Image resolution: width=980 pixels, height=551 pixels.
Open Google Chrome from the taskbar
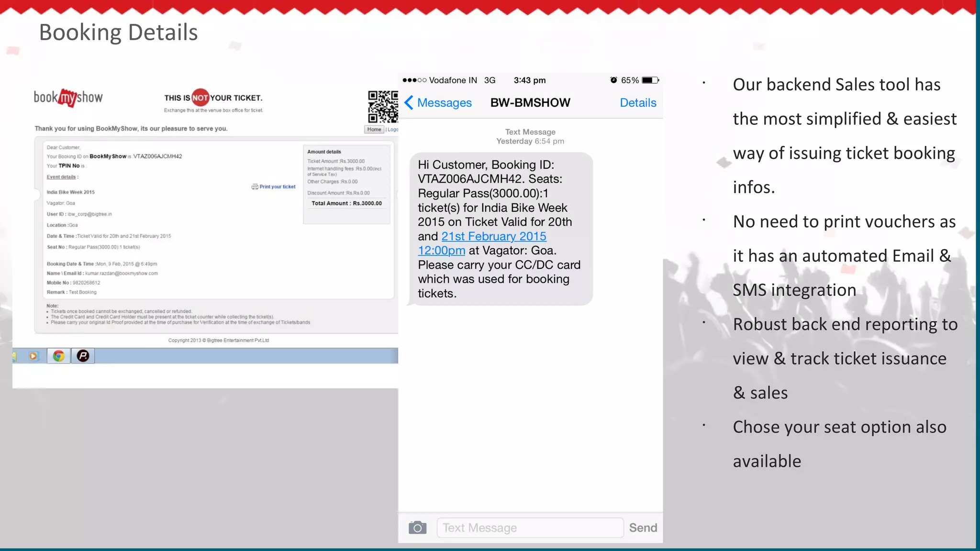(x=59, y=356)
